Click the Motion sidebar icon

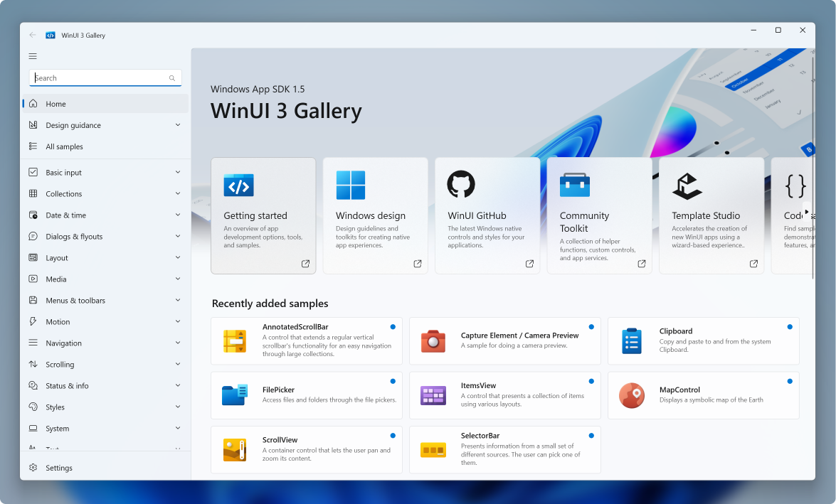click(33, 321)
